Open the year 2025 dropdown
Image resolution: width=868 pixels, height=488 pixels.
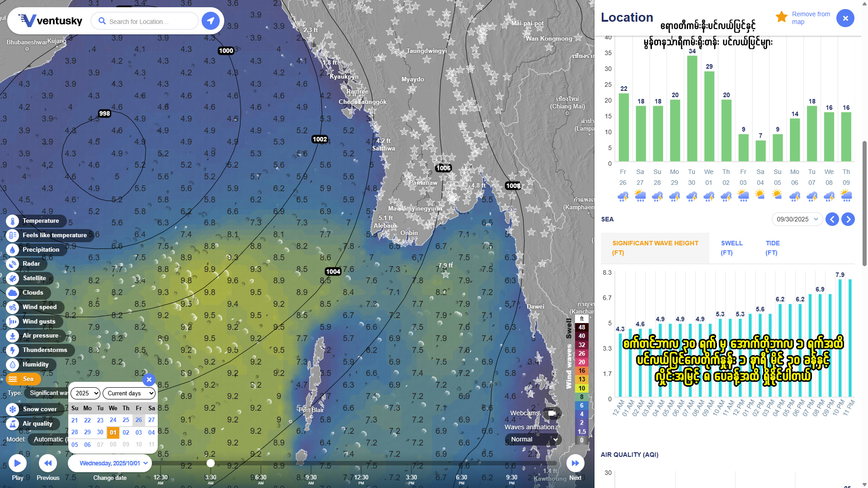click(85, 393)
